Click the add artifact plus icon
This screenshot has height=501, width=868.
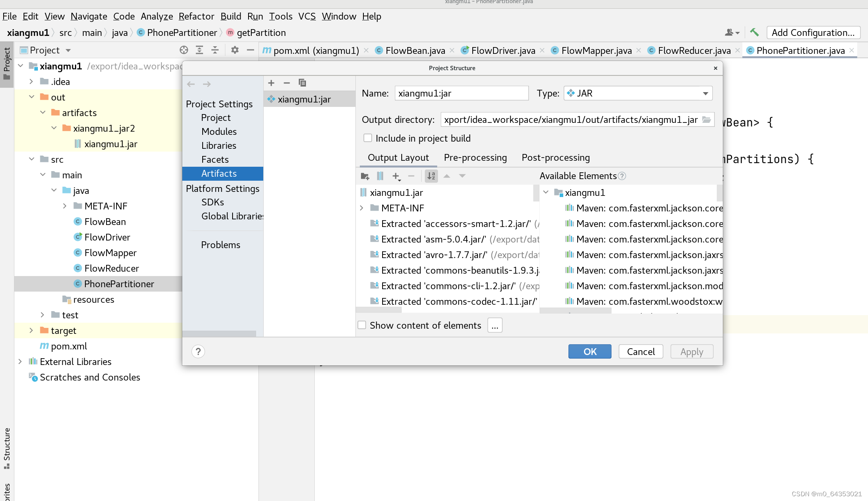[x=271, y=83]
